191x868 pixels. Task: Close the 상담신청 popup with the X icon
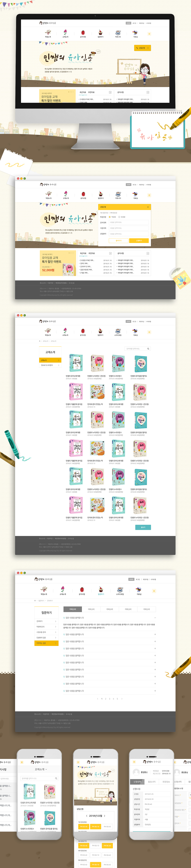tap(148, 207)
